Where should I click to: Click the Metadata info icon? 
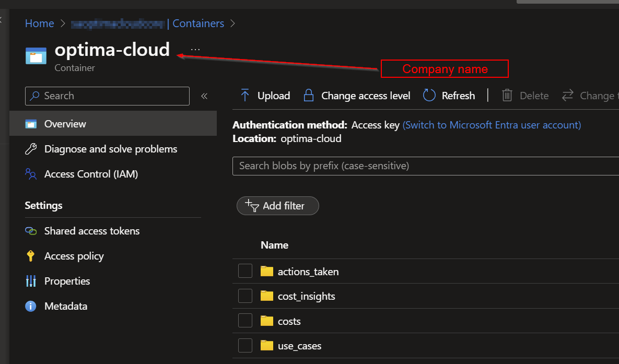tap(31, 307)
